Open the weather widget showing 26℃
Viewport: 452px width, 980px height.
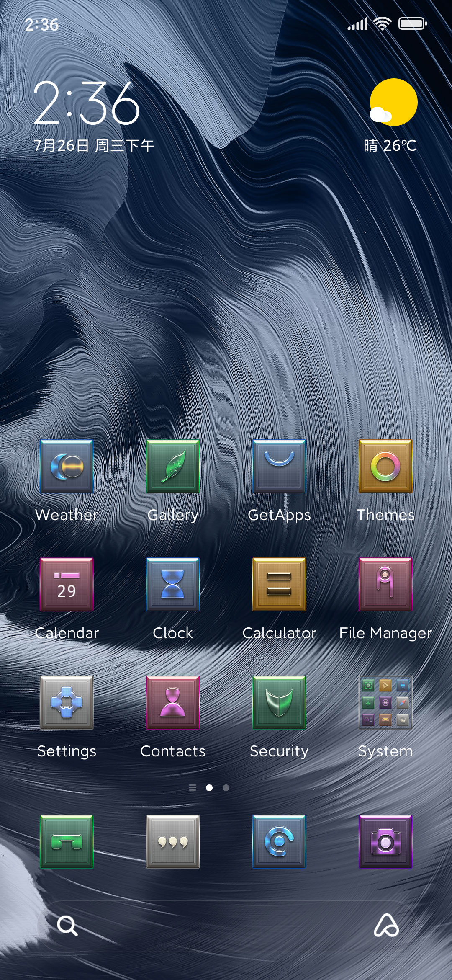pyautogui.click(x=391, y=116)
